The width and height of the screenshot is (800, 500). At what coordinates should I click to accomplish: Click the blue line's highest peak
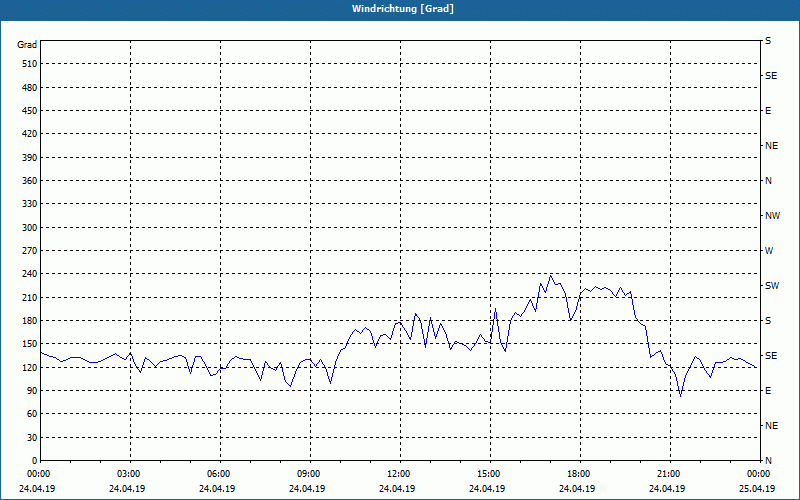point(550,276)
